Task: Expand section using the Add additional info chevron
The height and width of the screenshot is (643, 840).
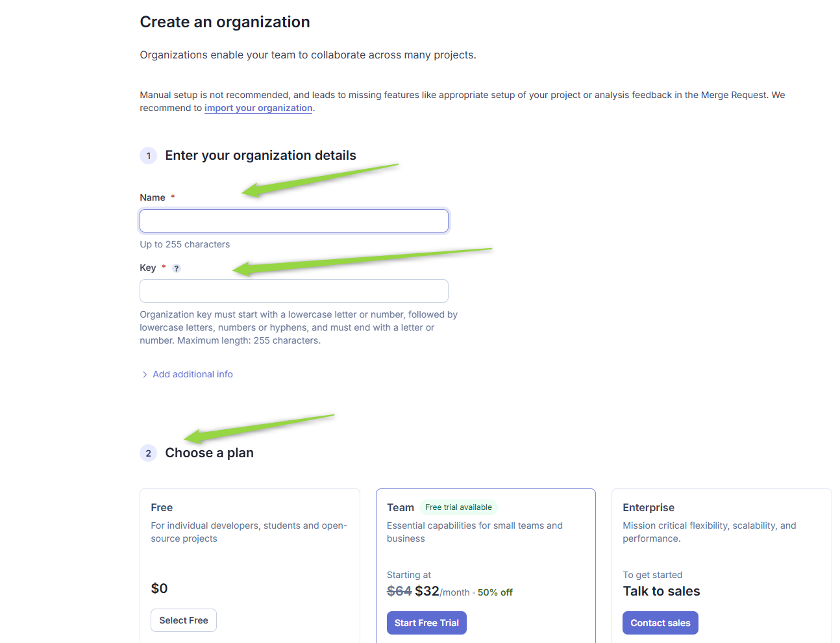Action: click(144, 375)
